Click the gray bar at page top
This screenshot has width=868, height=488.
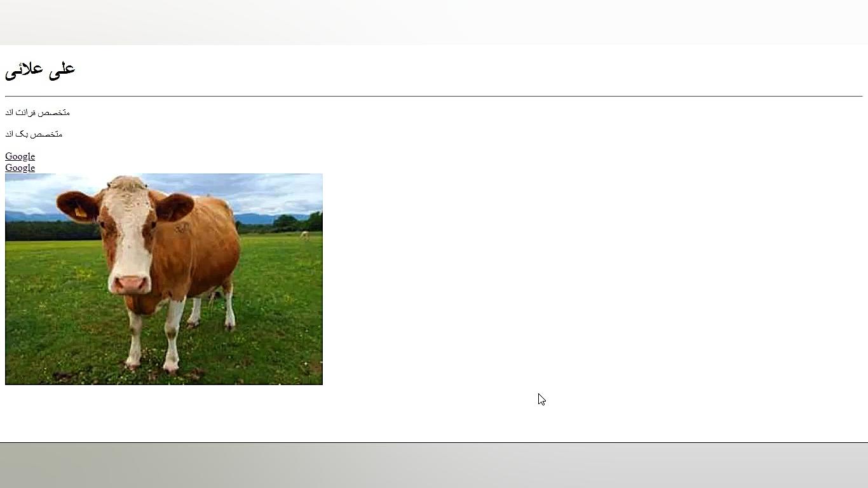click(434, 22)
